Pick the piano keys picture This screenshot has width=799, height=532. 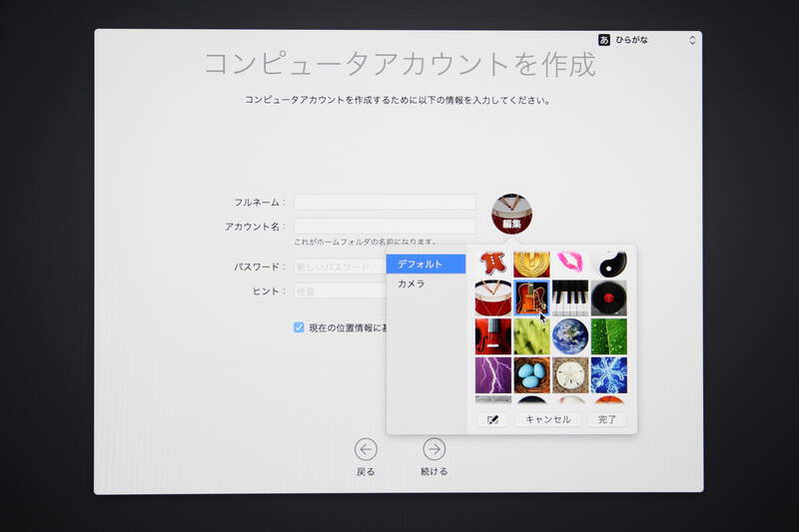pyautogui.click(x=569, y=297)
